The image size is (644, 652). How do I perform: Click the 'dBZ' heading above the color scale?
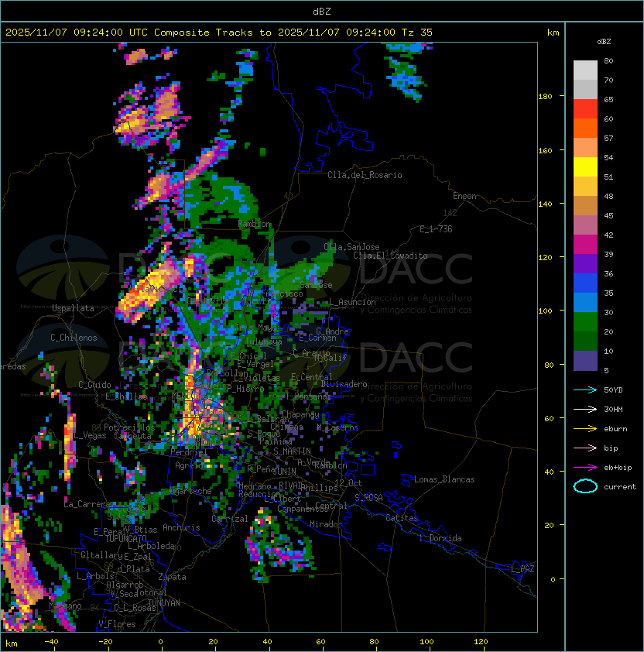click(604, 42)
